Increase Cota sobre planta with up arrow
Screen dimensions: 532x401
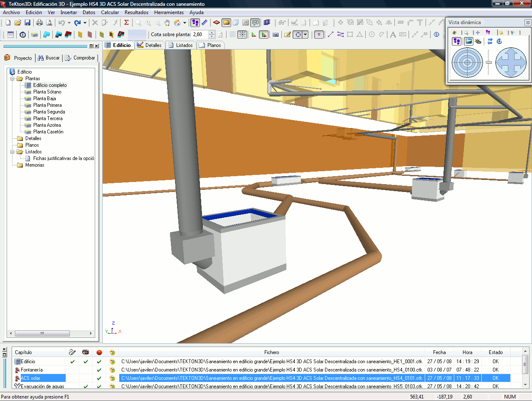click(212, 32)
